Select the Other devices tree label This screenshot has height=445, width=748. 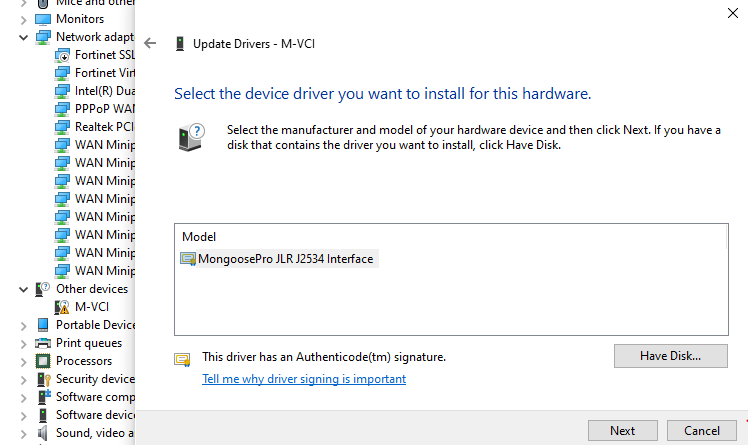[x=92, y=289]
